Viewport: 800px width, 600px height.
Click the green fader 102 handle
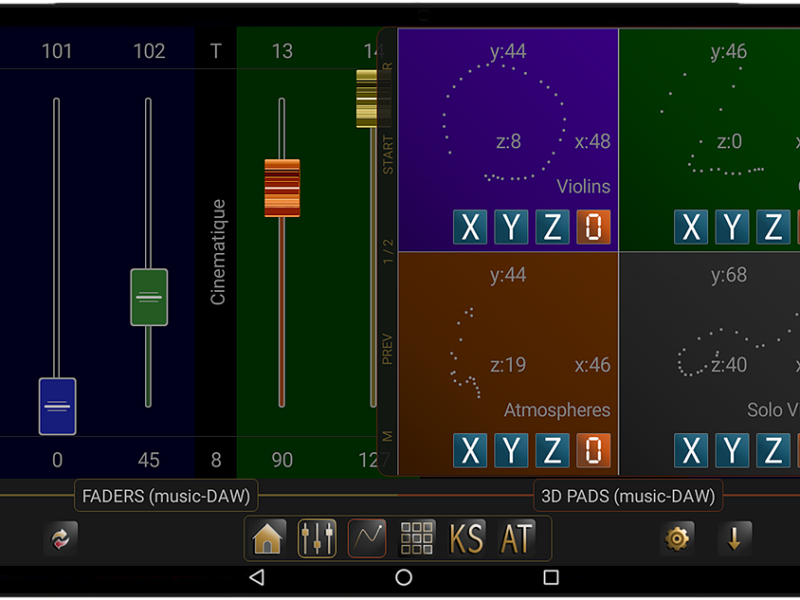(149, 297)
